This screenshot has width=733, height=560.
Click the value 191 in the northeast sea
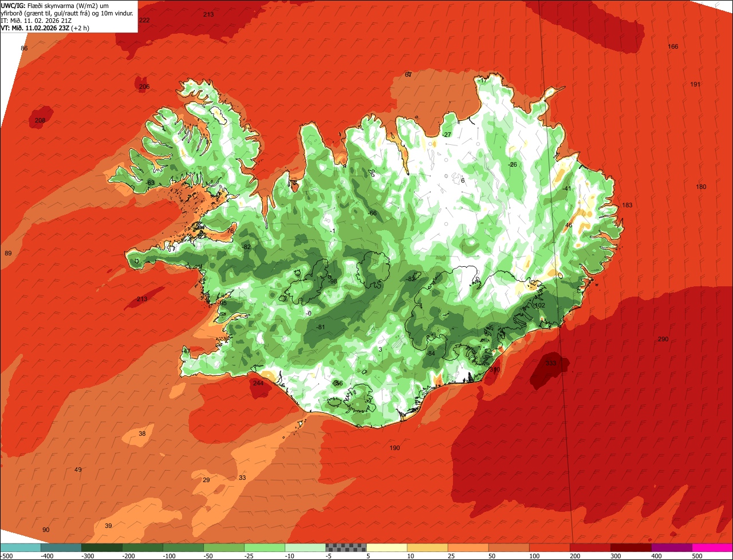coord(695,84)
